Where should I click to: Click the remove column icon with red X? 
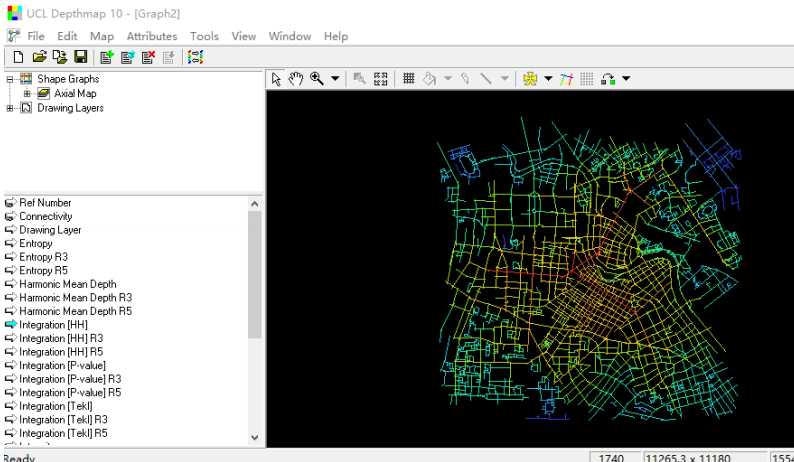click(x=148, y=57)
